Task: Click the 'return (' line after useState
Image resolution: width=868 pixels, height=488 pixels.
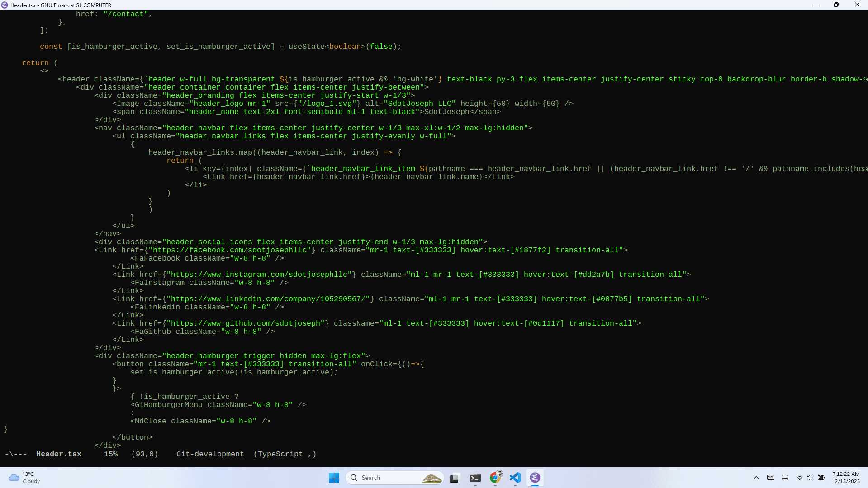Action: coord(40,63)
